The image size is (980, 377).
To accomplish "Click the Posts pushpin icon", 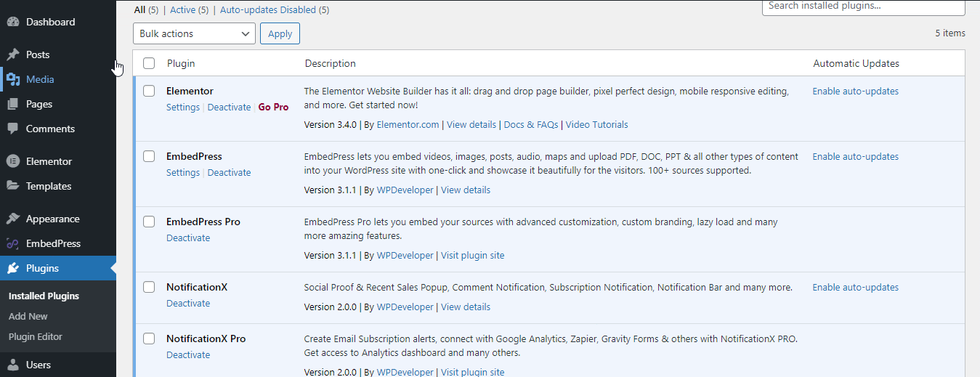I will (13, 54).
